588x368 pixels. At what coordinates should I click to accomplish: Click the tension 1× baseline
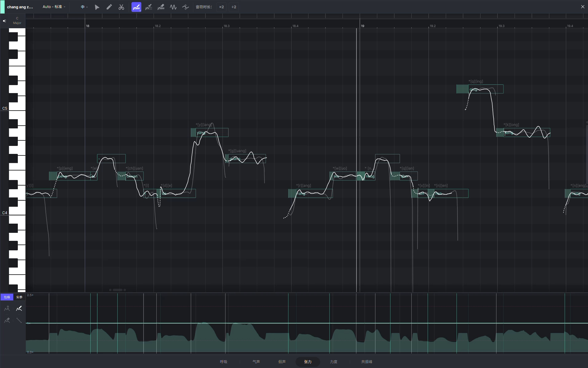307,323
